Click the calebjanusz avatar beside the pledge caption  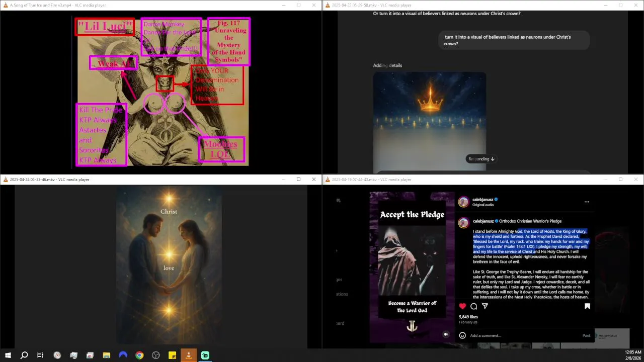click(x=463, y=222)
